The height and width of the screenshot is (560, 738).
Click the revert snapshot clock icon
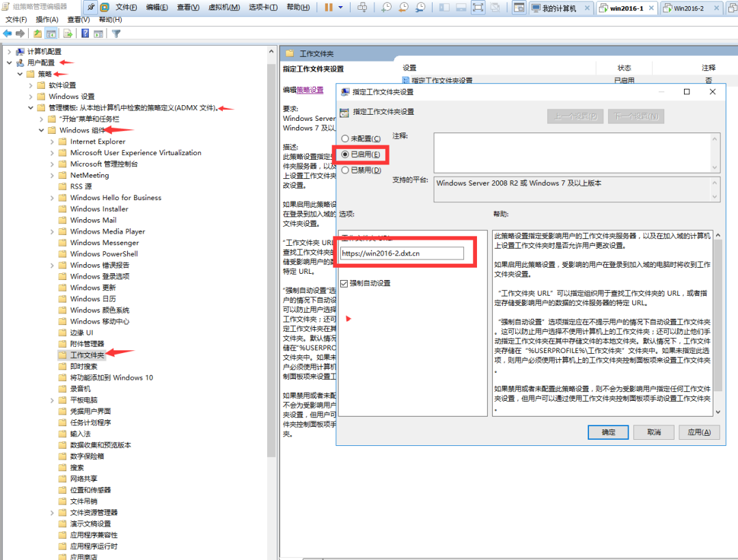click(x=403, y=7)
